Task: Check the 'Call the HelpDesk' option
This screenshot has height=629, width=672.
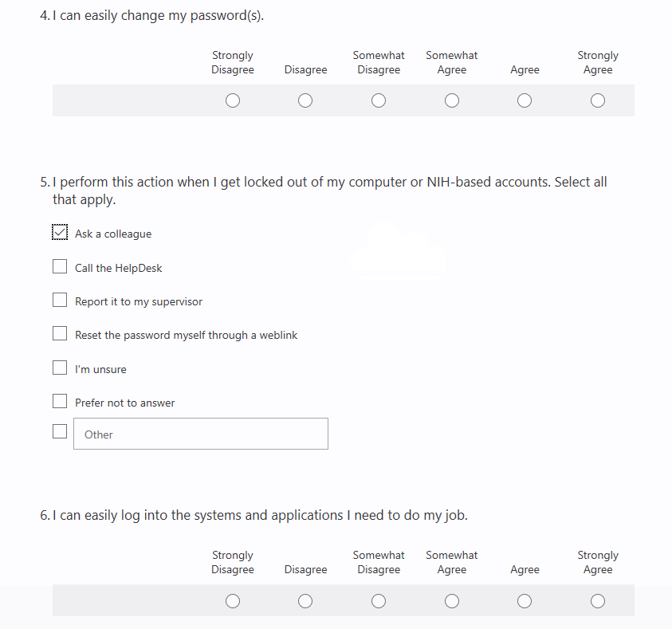Action: pos(60,266)
